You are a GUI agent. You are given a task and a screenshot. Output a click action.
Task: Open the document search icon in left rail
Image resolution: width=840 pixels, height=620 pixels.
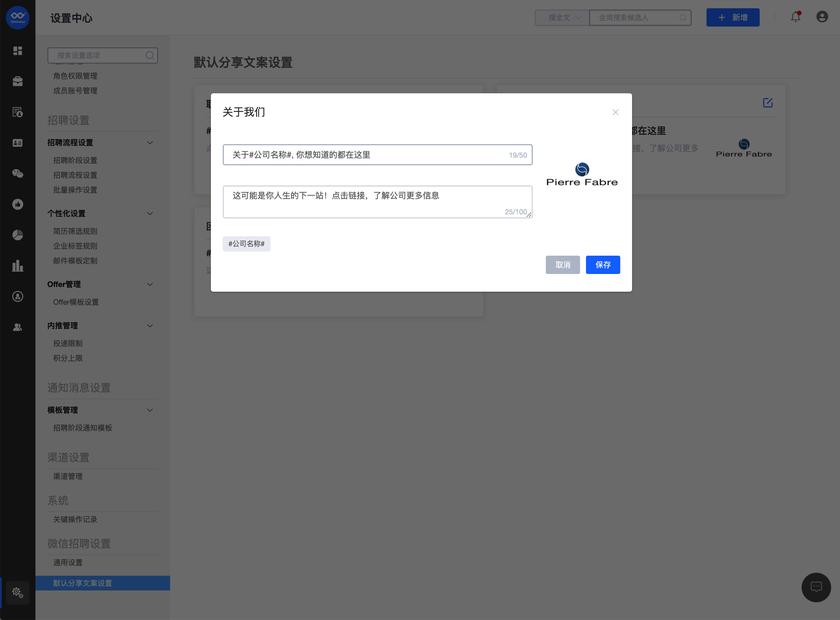(18, 112)
